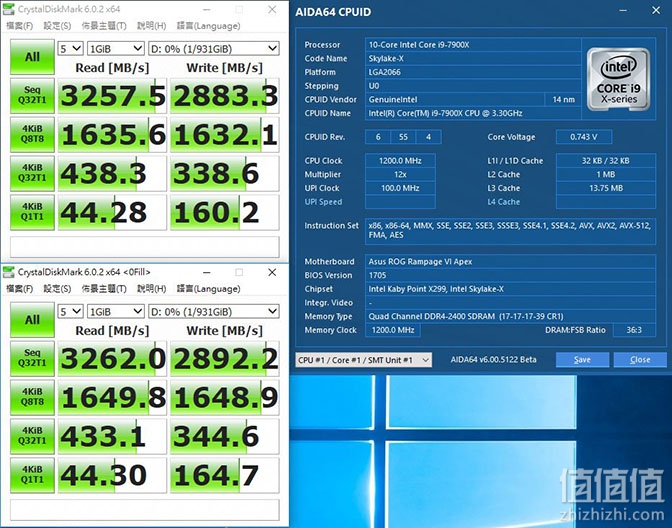This screenshot has height=528, width=672.
Task: Click L3 Cache value 13.75 MB
Action: click(x=606, y=188)
